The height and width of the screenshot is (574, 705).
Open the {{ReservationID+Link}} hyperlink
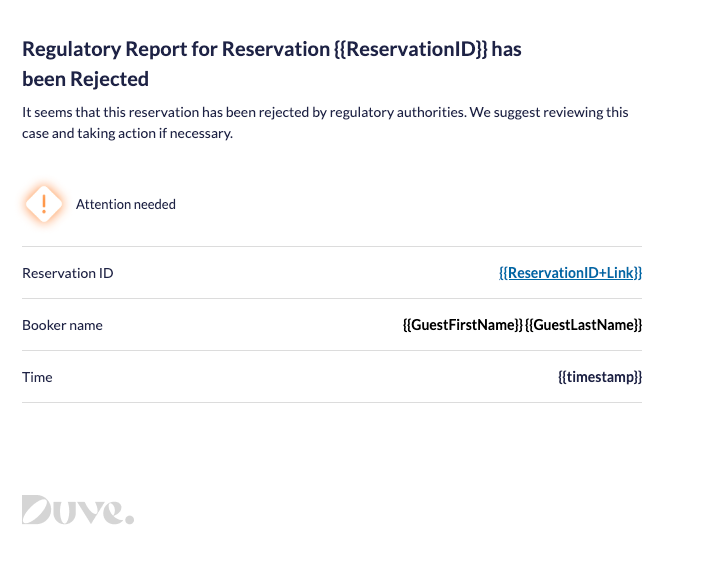(570, 273)
